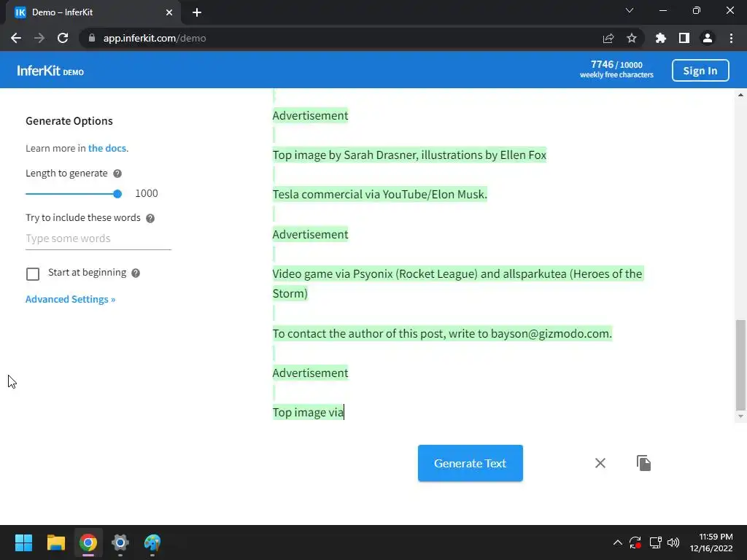Show hidden tray icons chevron
This screenshot has width=747, height=560.
(x=617, y=542)
